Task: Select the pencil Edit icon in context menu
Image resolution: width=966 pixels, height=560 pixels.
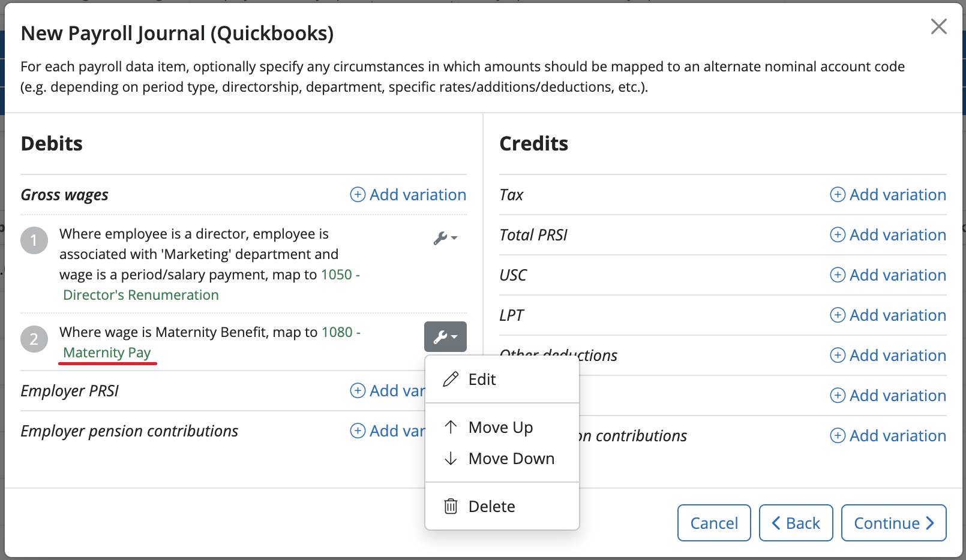Action: [x=451, y=380]
